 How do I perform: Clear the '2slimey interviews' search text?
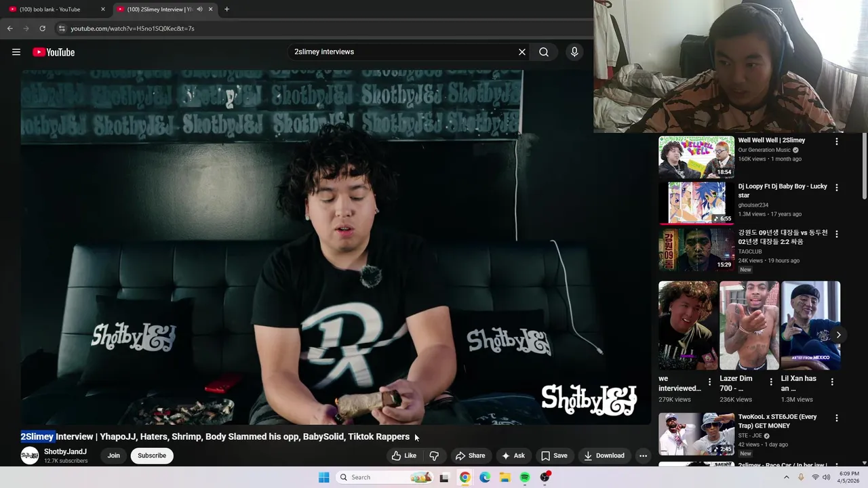tap(522, 52)
